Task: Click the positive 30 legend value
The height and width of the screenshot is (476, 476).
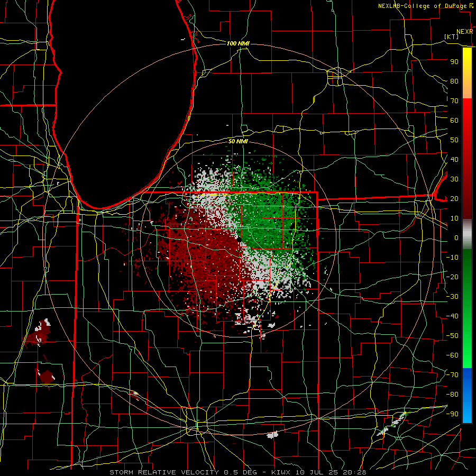Action: (454, 179)
